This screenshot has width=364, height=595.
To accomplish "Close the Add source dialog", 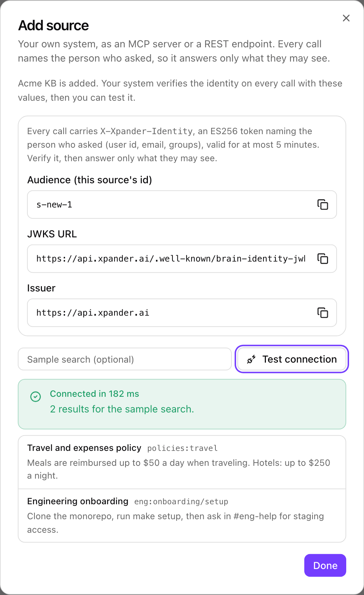I will pos(346,18).
